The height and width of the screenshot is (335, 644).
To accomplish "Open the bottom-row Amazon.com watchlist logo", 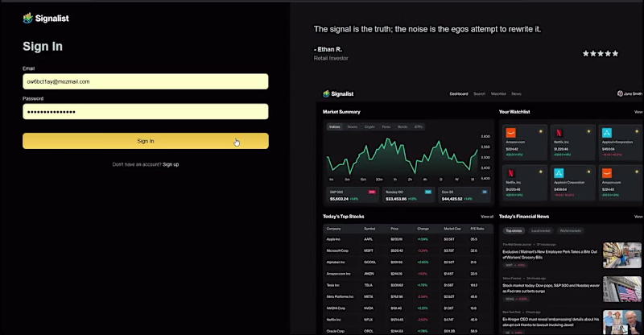I will pyautogui.click(x=607, y=173).
